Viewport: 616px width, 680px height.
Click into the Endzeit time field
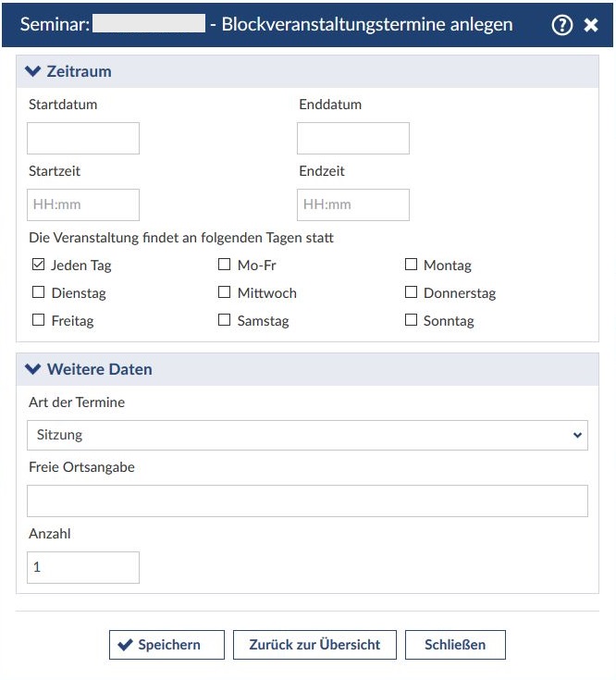(x=353, y=205)
